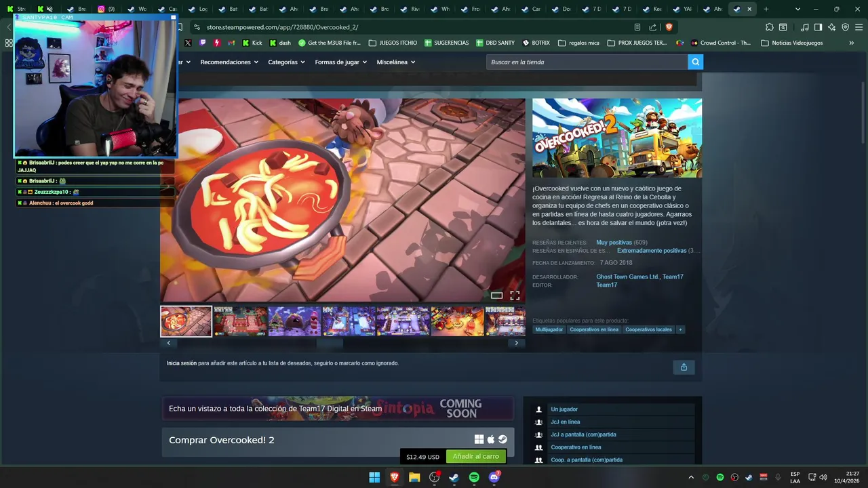The image size is (868, 488).
Task: Click the Cooperativos en línea tag
Action: click(x=594, y=329)
